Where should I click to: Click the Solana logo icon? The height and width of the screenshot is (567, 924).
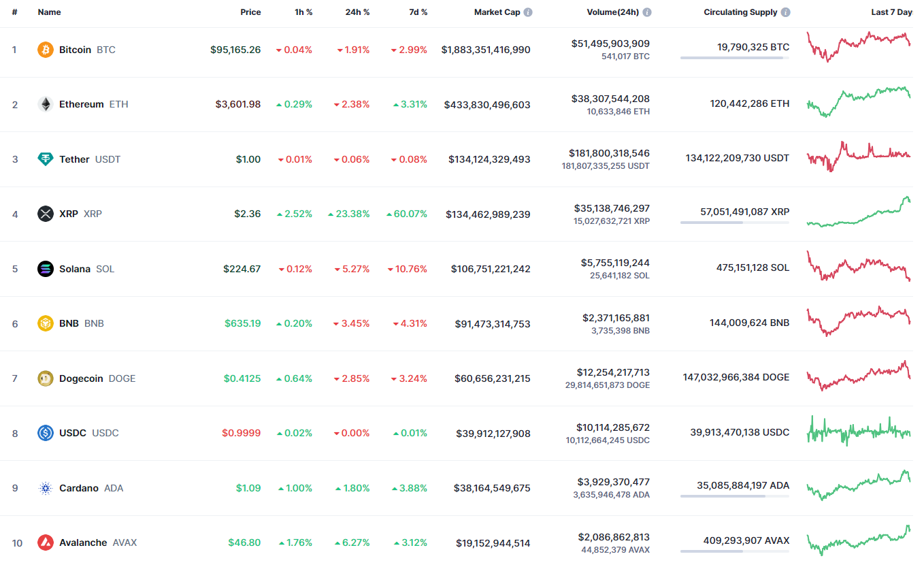pyautogui.click(x=46, y=269)
